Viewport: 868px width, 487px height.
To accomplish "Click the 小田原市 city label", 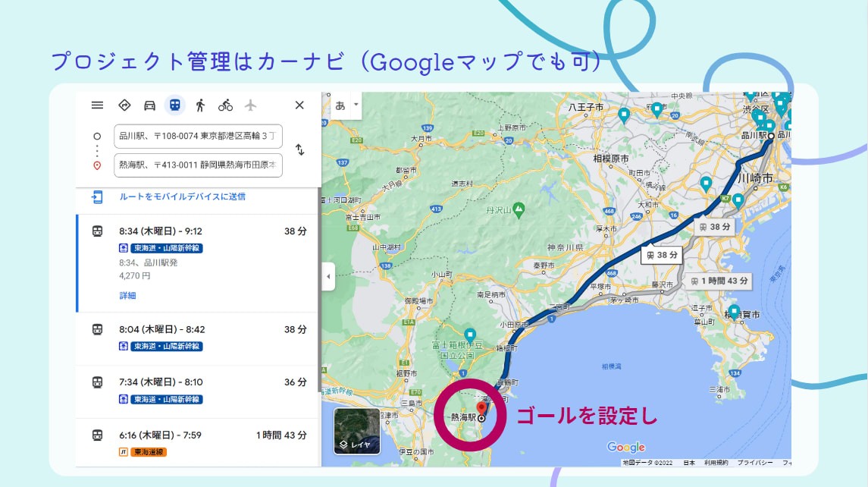I will (x=514, y=325).
